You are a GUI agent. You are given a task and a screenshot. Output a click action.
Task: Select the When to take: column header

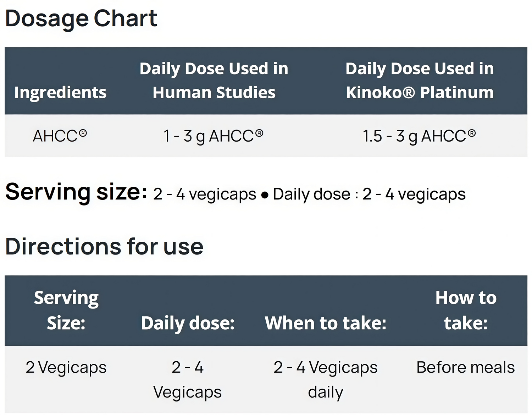tap(326, 323)
